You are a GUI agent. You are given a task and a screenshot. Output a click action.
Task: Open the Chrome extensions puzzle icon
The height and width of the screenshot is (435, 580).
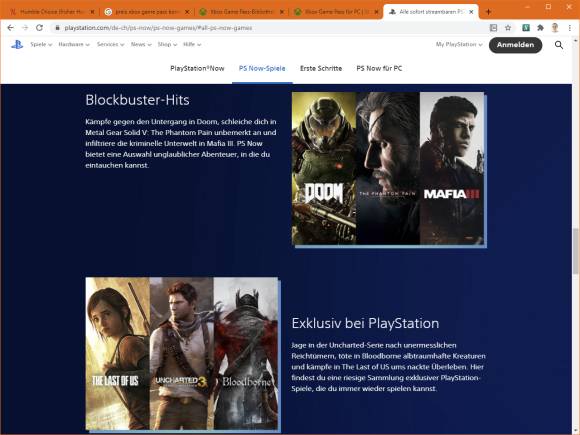[540, 28]
